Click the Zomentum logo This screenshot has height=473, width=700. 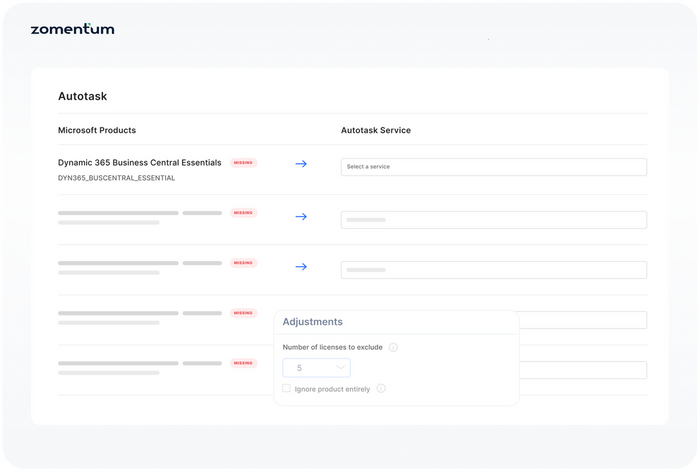[x=72, y=29]
